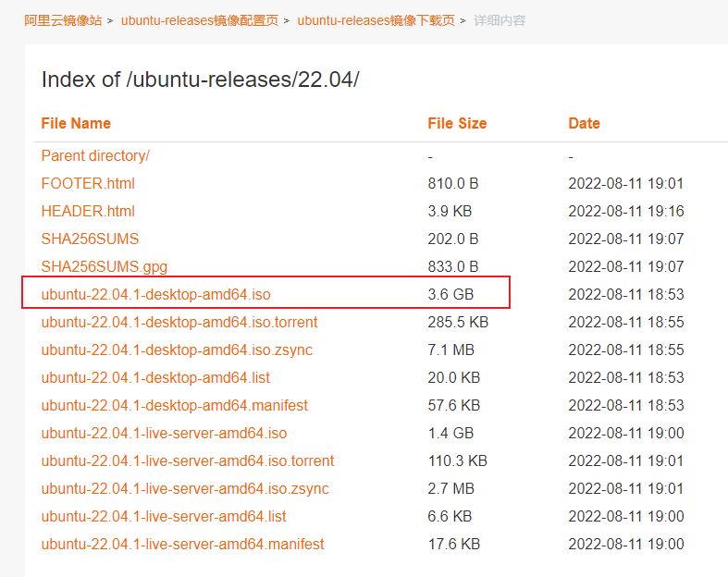This screenshot has height=577, width=728.
Task: Open the 阿里云镜像站 breadcrumb link
Action: click(x=63, y=21)
